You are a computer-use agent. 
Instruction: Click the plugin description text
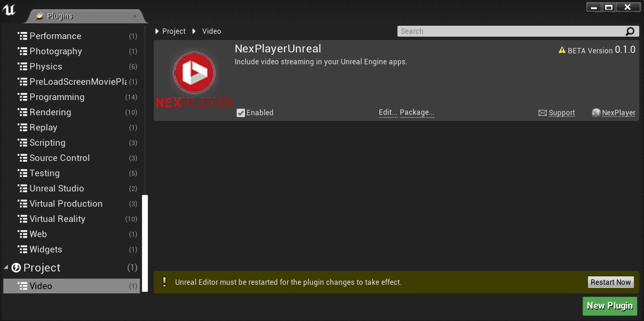321,62
